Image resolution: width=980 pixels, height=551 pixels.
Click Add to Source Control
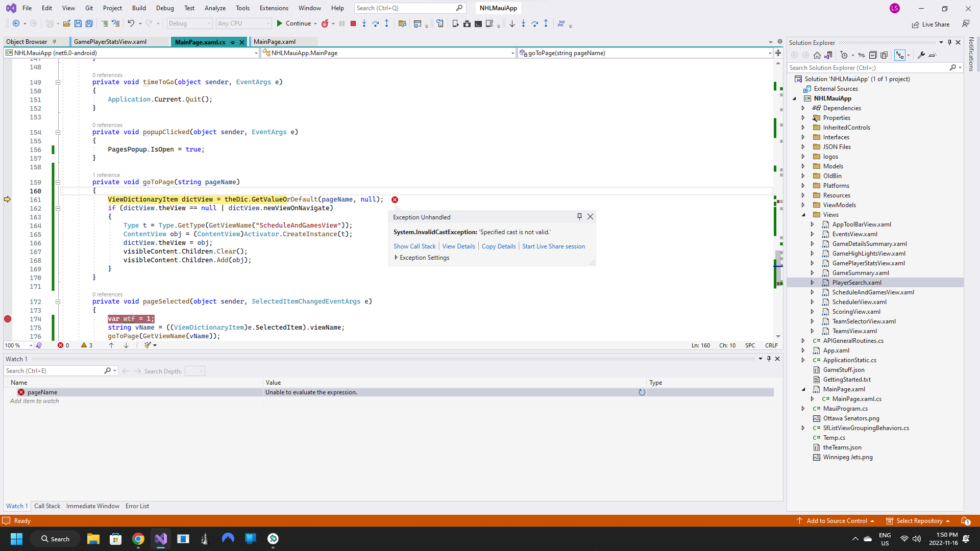coord(836,521)
